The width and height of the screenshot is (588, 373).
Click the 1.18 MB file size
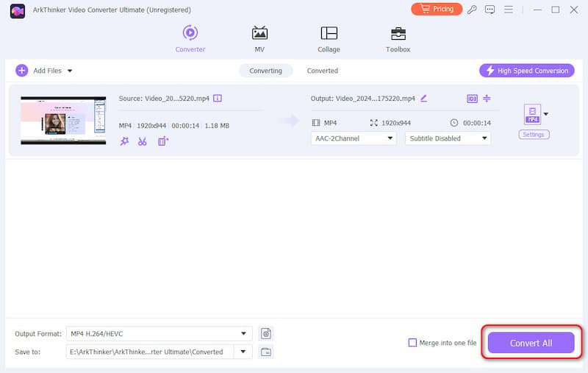click(x=217, y=126)
